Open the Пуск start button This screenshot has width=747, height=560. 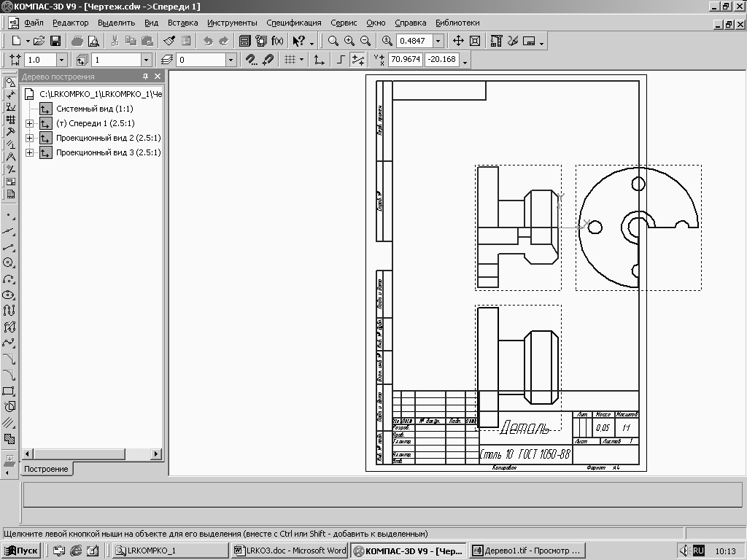coord(21,551)
